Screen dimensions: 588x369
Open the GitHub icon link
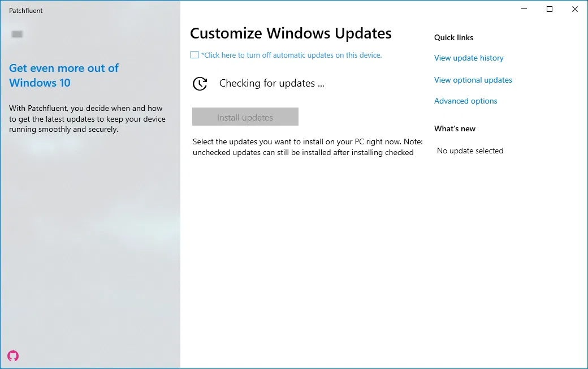13,356
